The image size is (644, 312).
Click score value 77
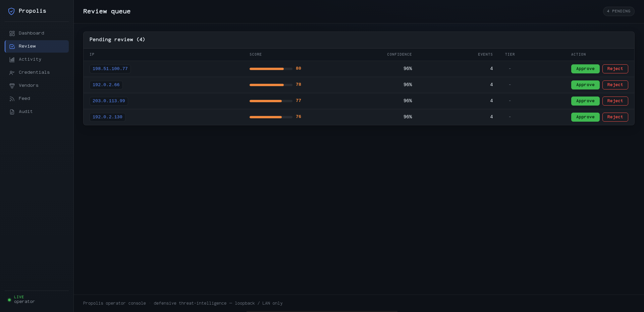(x=299, y=101)
